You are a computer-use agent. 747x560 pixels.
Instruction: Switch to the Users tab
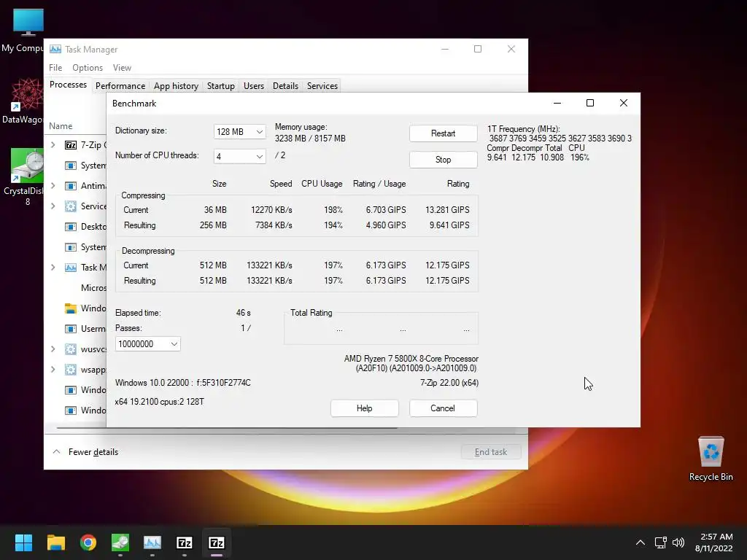coord(253,86)
